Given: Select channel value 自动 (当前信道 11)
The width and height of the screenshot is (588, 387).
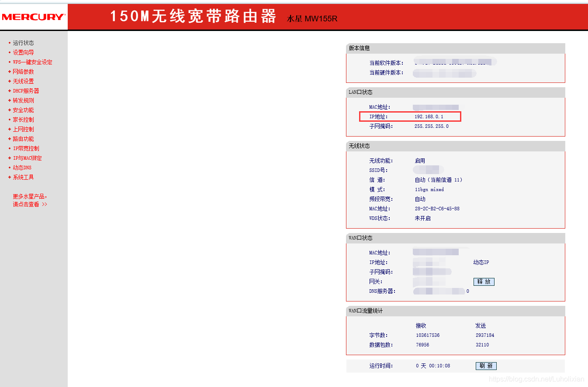Looking at the screenshot, I should pos(438,180).
